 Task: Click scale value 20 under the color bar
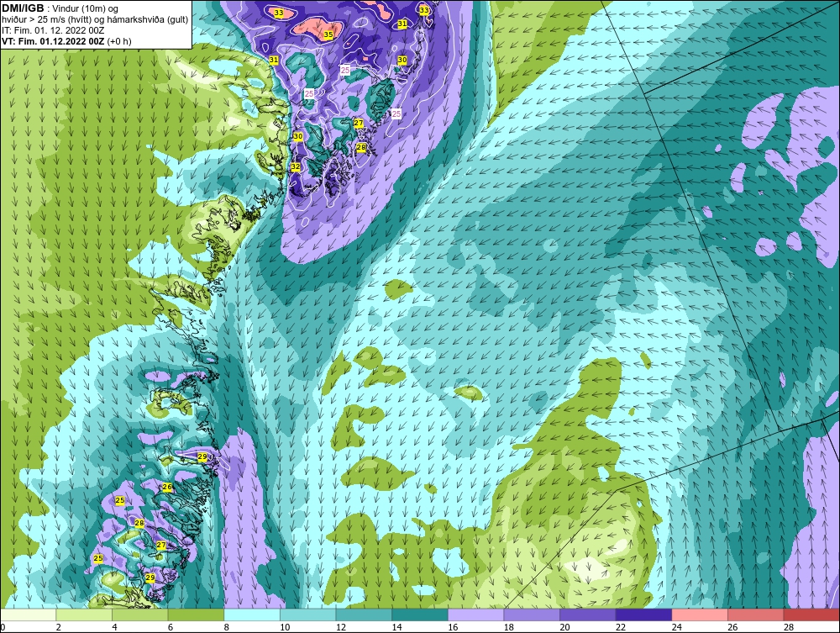coord(564,627)
